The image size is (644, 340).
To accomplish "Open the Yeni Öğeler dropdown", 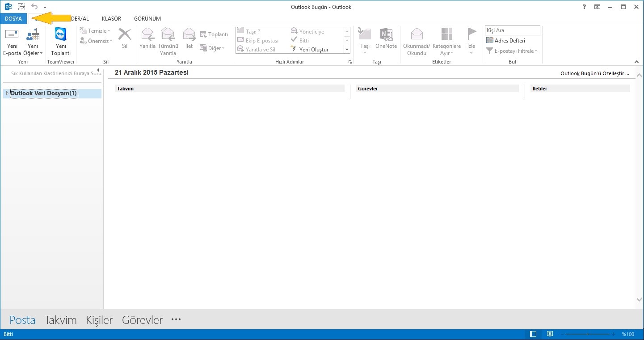I will click(x=33, y=42).
